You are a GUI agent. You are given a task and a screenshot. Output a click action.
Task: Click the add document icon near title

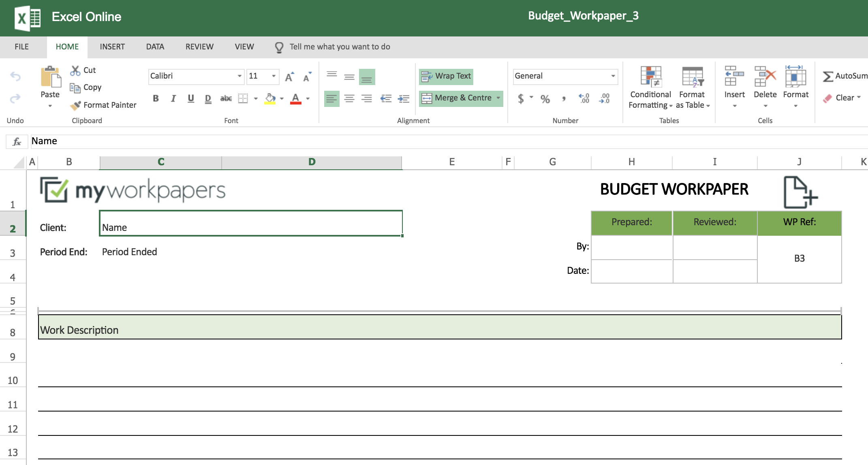[x=801, y=192]
